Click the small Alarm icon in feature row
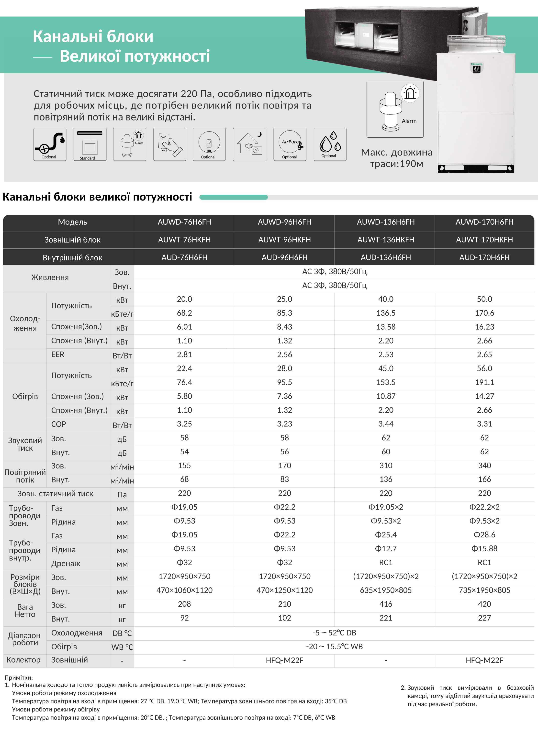This screenshot has height=756, width=538. (x=130, y=145)
